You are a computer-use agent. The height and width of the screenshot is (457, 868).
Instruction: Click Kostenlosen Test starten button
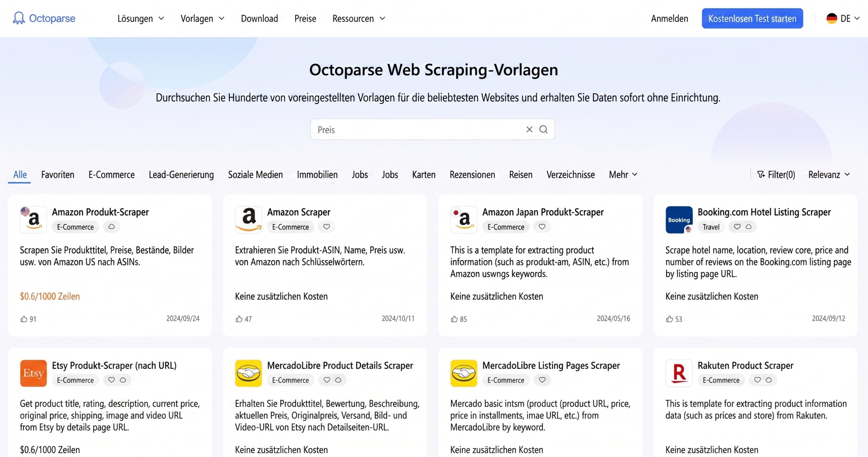point(752,18)
